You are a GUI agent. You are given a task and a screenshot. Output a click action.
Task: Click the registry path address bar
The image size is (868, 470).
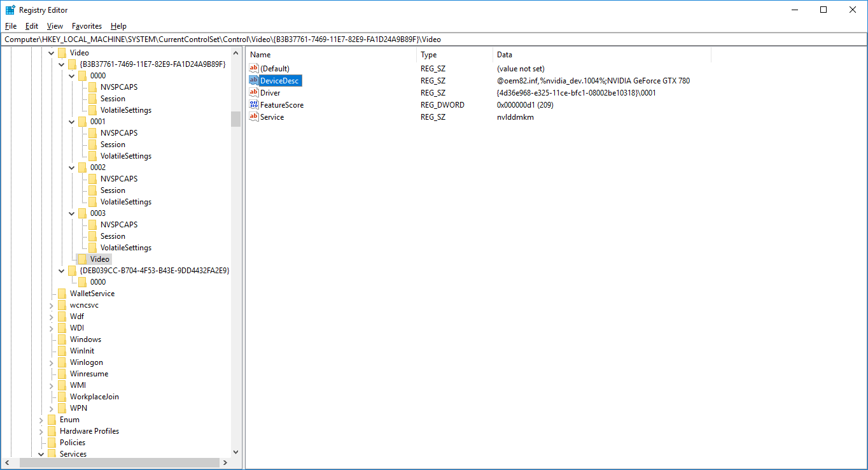(433, 39)
